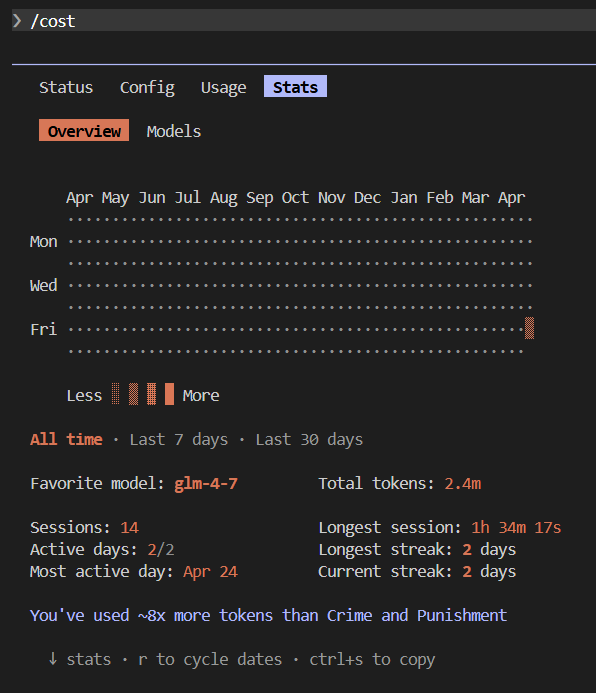Click the 'ctrl+s to copy' hint
The image size is (596, 693).
pyautogui.click(x=372, y=659)
